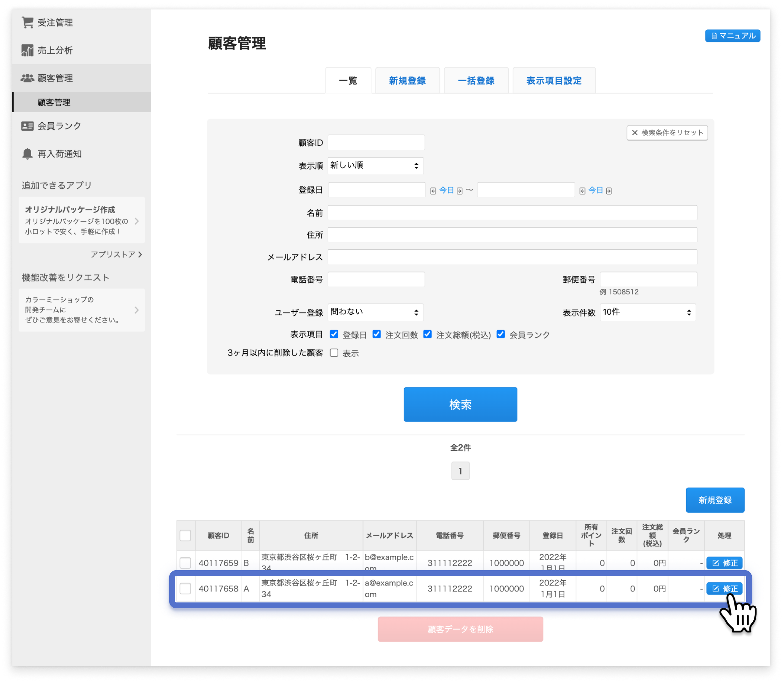Uncheck the 登録日 display item checkbox
The image size is (784, 682).
(334, 334)
